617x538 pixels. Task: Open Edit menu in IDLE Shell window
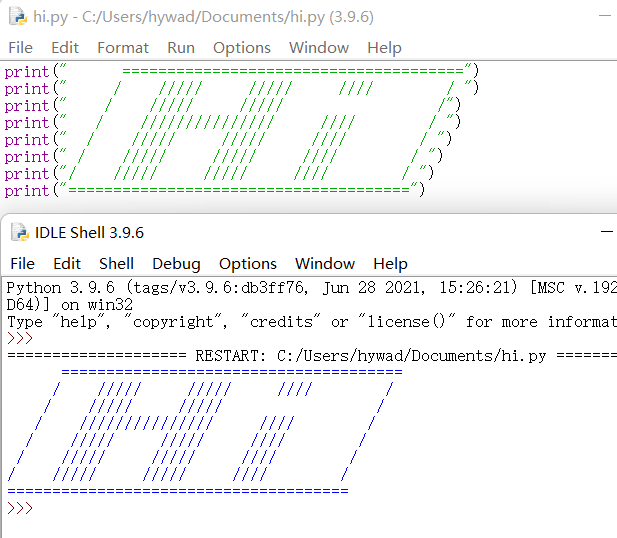(67, 263)
